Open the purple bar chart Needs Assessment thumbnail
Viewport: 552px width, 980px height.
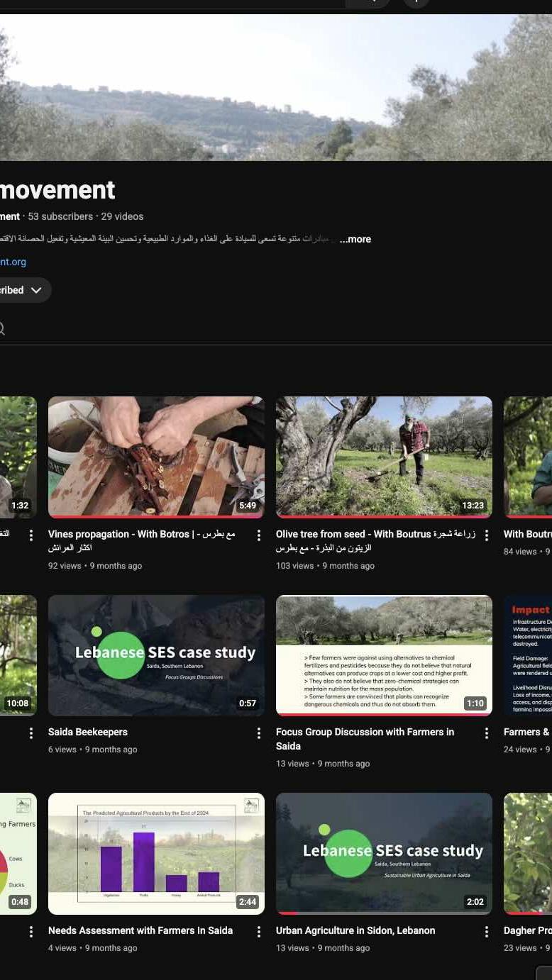point(156,853)
